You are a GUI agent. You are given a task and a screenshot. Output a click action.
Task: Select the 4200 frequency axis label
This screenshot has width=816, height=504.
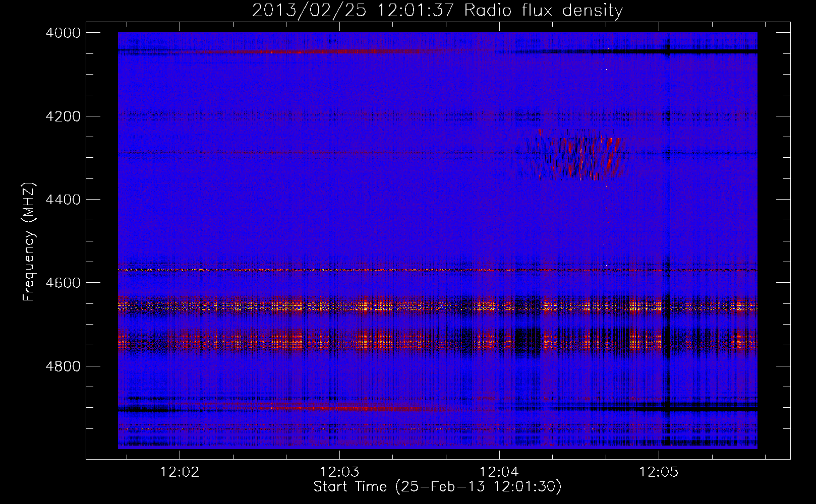[63, 116]
